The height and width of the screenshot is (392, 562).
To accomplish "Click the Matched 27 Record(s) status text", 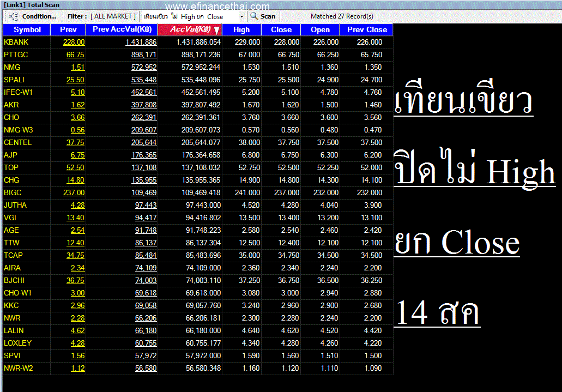I will pyautogui.click(x=342, y=16).
